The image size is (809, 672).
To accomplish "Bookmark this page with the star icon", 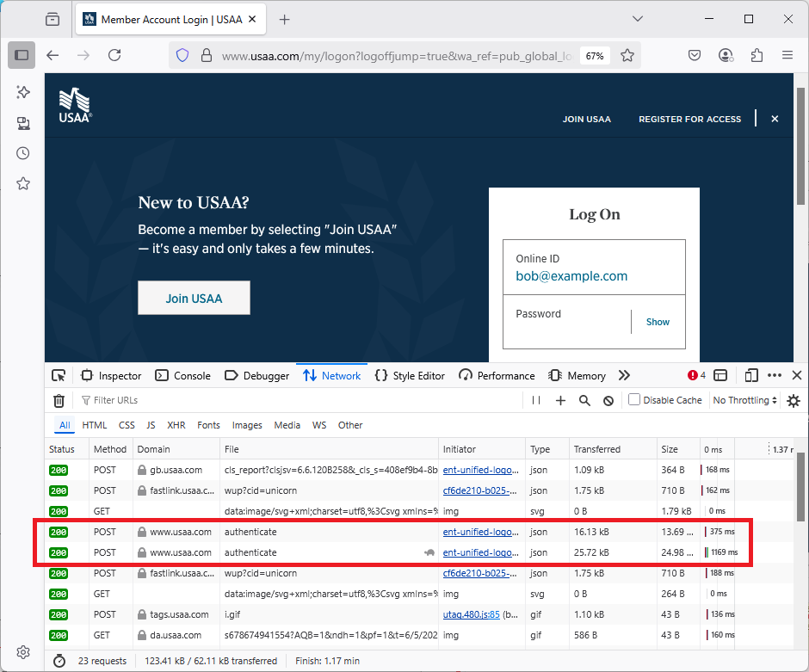I will point(627,55).
